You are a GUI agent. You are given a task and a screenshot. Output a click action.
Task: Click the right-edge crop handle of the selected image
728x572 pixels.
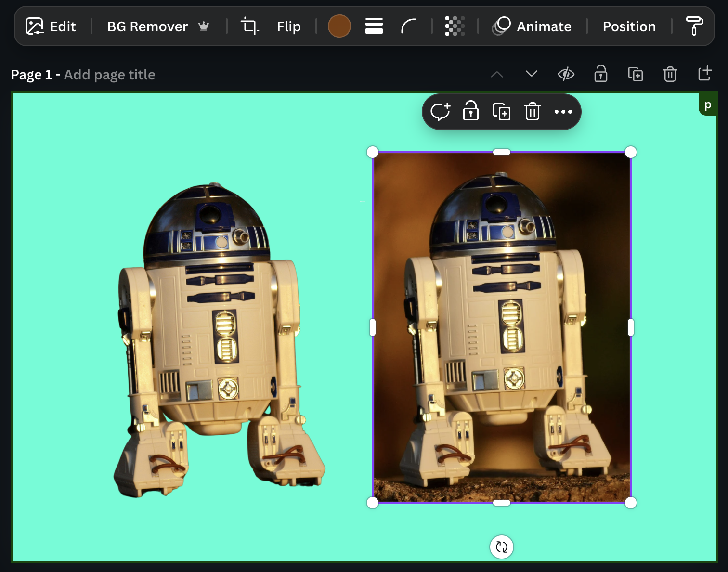coord(631,327)
